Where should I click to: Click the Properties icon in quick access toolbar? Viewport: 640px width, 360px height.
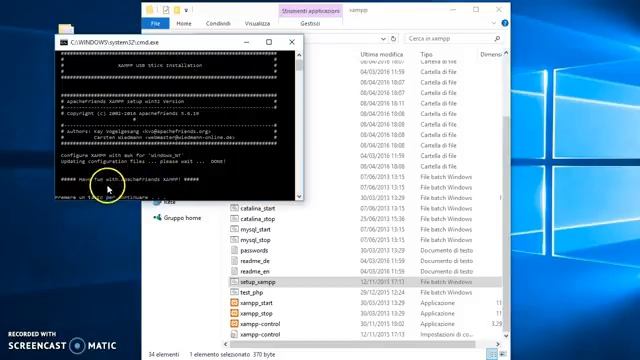165,10
